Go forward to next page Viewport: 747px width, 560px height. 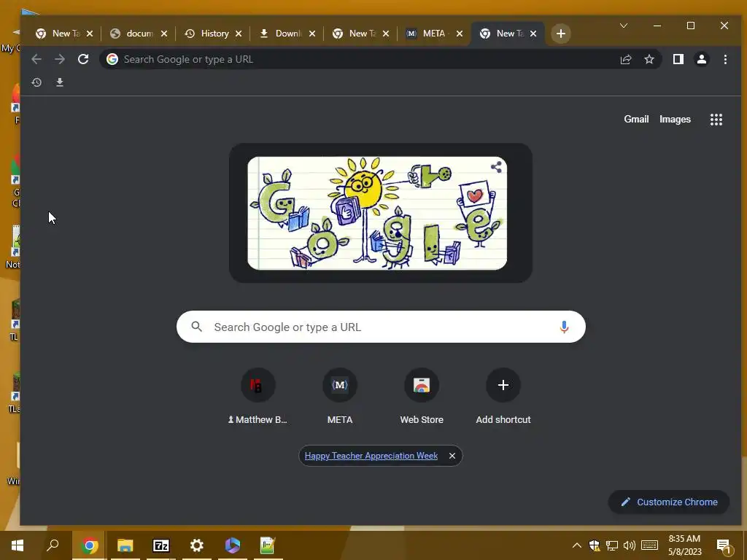(x=60, y=59)
